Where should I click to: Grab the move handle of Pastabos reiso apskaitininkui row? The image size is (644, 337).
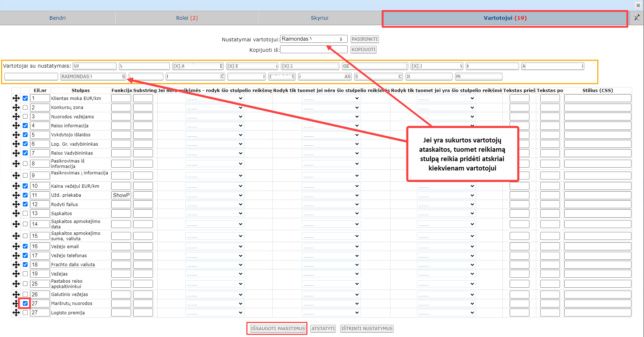coord(16,284)
